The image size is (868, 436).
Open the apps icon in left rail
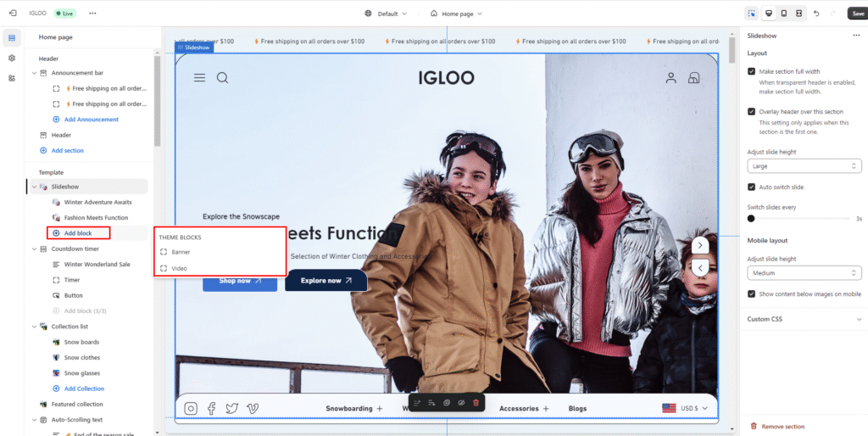tap(12, 78)
